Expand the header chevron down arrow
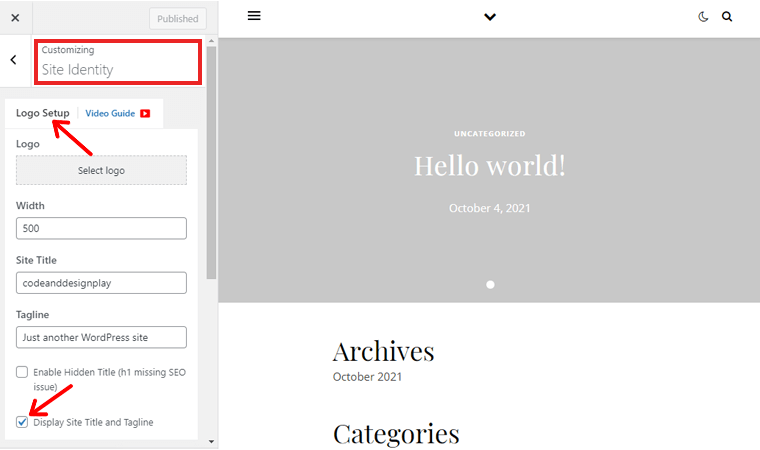The height and width of the screenshot is (450, 760). (490, 17)
